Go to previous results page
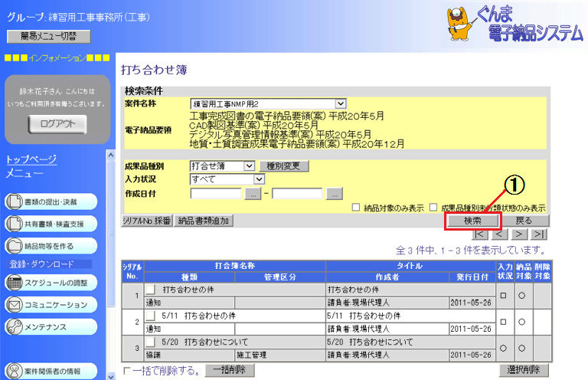Viewport: 588px width, 380px height. click(499, 234)
